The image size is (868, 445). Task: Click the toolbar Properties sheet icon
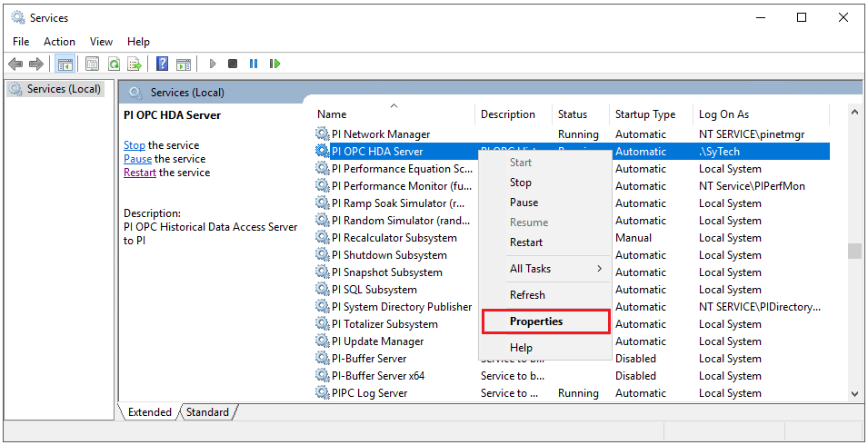(x=92, y=64)
